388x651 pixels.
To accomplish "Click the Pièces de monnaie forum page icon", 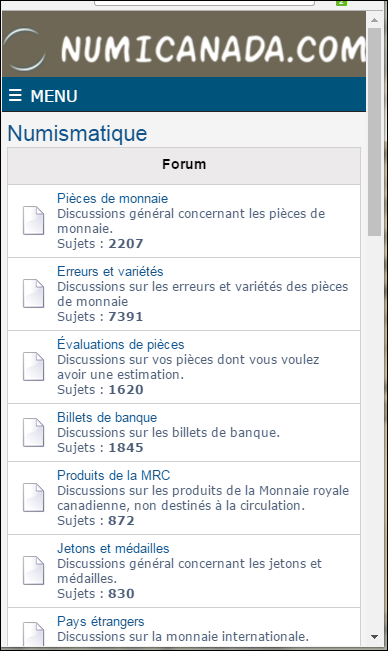I will (x=34, y=220).
